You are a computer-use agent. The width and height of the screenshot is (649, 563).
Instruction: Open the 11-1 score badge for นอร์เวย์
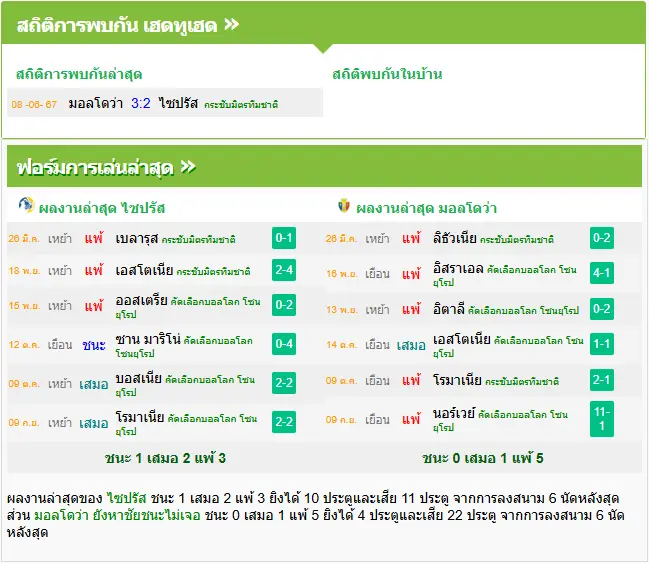point(602,419)
